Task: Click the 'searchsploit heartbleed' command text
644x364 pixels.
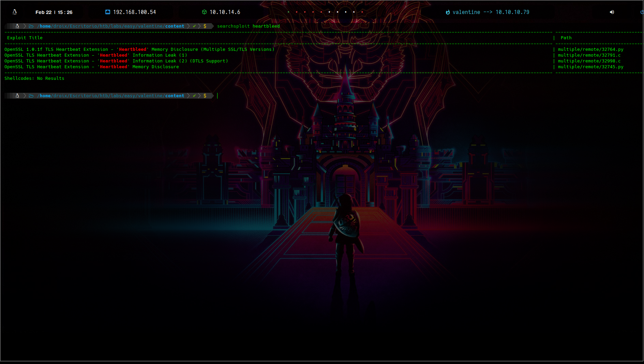Action: (248, 26)
